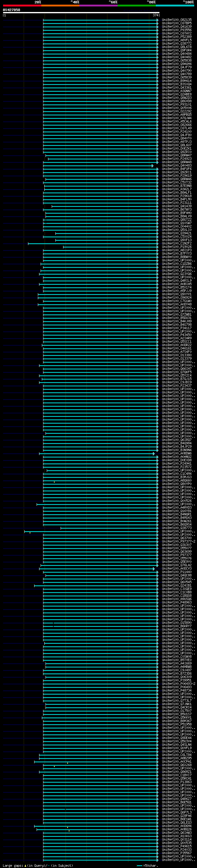
Task: Select label UniRef100_Q39421
Action: click(177, 233)
